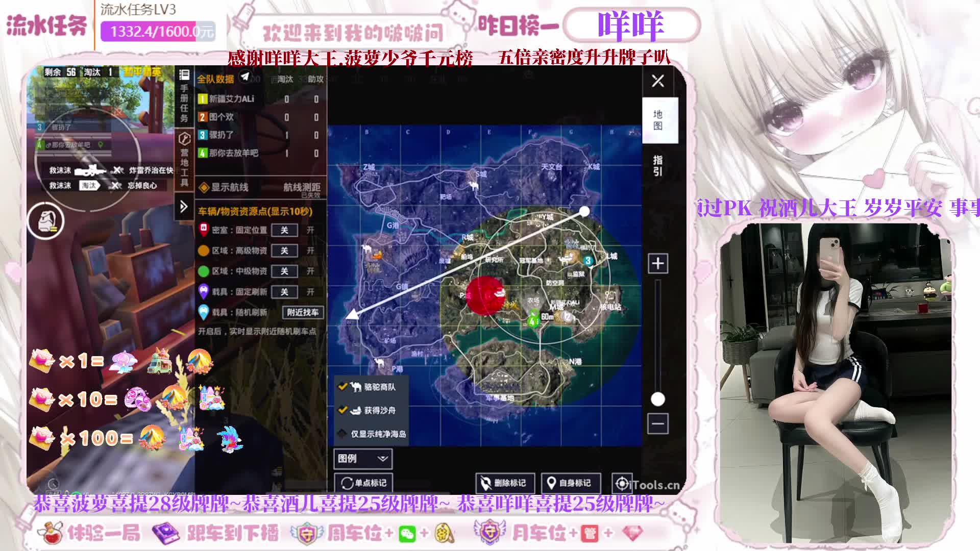This screenshot has width=980, height=551.
Task: Expand the 图例 legend dropdown
Action: coord(362,458)
